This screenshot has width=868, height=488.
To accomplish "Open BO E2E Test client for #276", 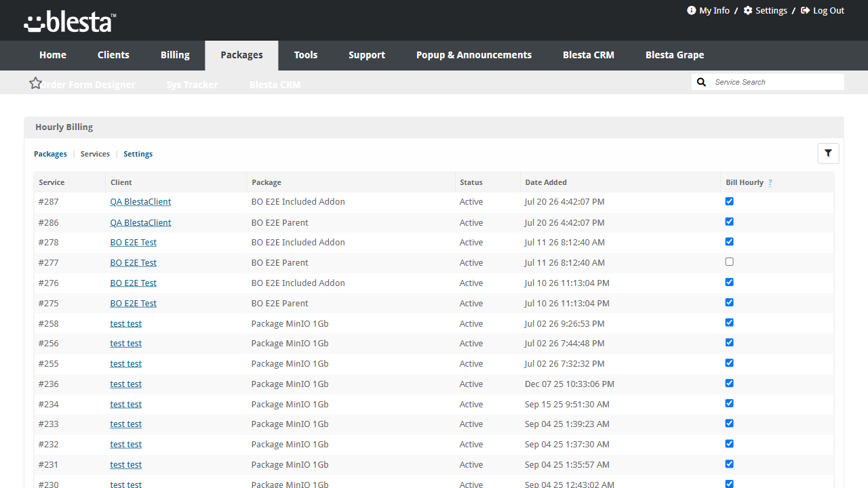I will tap(133, 283).
